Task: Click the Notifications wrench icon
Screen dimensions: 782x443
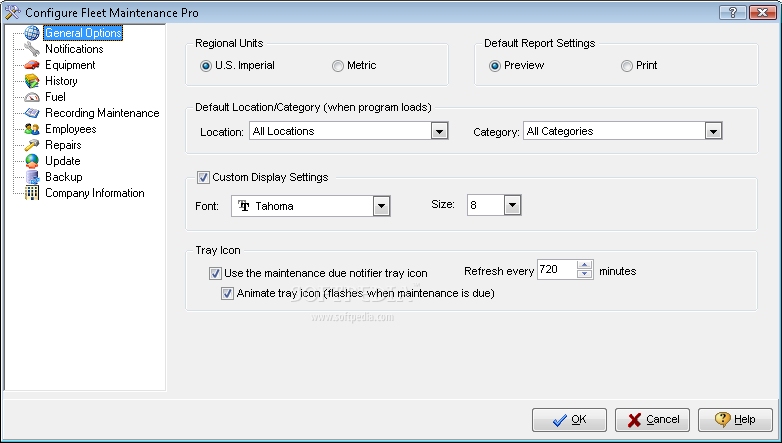Action: pos(32,49)
